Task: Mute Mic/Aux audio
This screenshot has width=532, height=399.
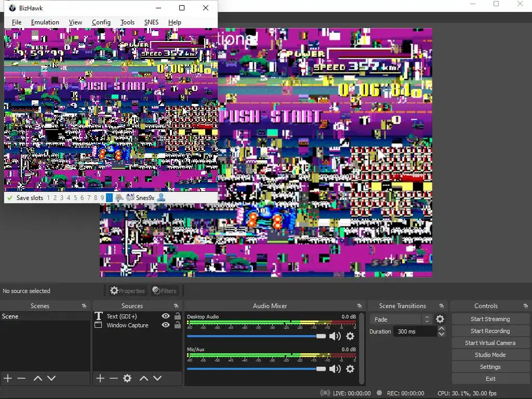Action: (335, 369)
